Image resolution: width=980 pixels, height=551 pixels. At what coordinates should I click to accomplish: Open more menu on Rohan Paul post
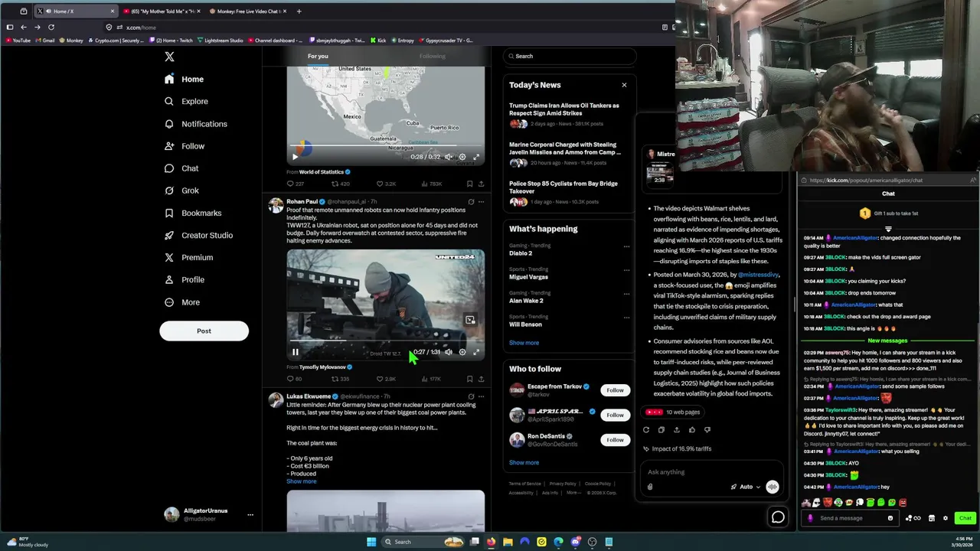tap(482, 202)
